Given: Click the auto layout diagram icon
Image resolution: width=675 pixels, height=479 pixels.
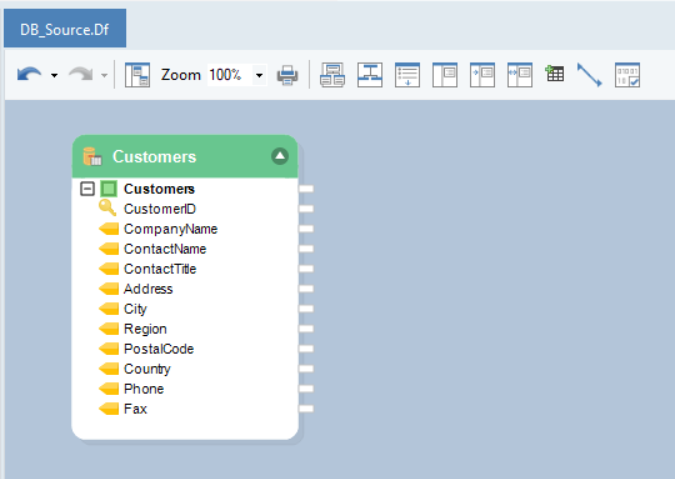Looking at the screenshot, I should (371, 75).
